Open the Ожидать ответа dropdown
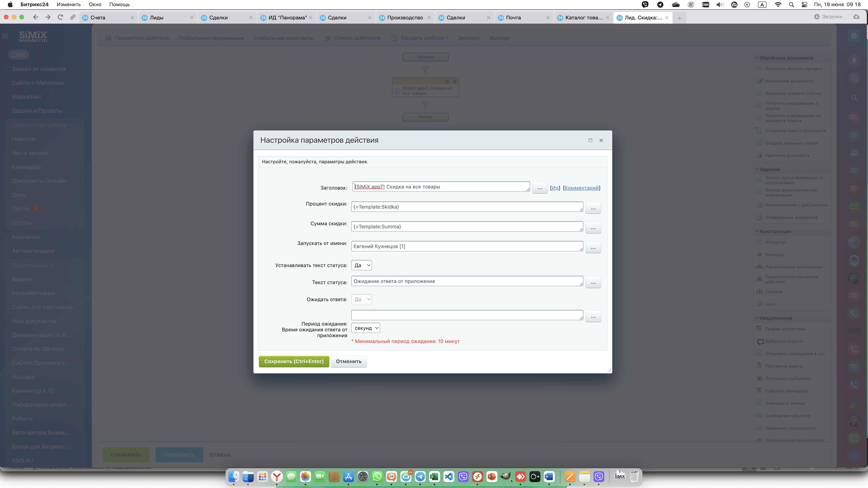 point(361,299)
